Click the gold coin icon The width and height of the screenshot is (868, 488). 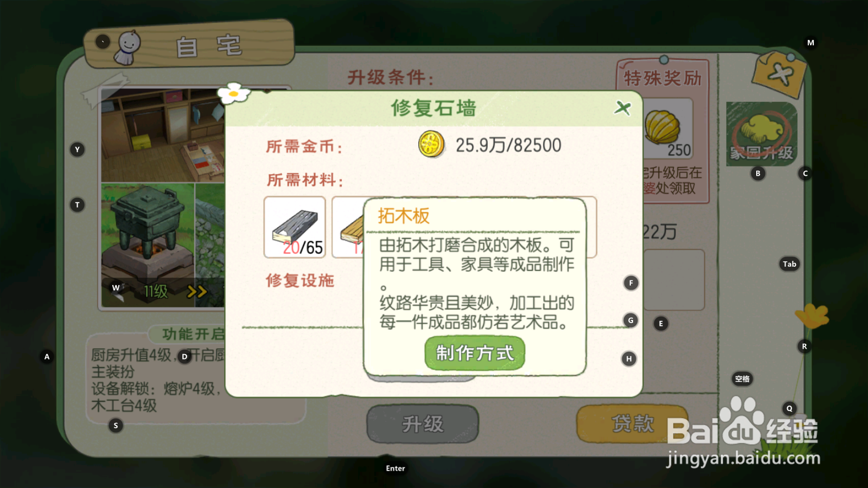coord(431,145)
